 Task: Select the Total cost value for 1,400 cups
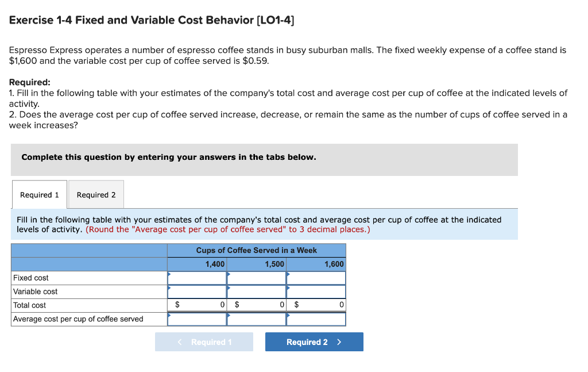[x=197, y=305]
